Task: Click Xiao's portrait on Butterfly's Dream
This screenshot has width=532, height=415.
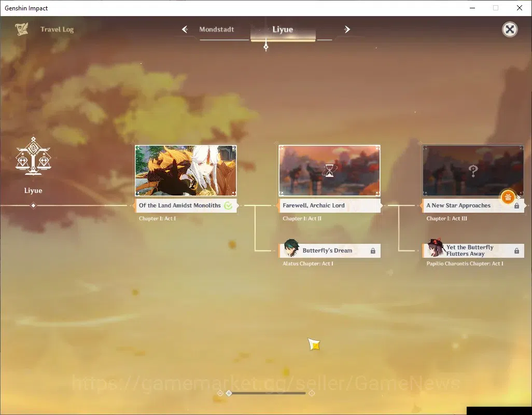Action: (x=291, y=248)
